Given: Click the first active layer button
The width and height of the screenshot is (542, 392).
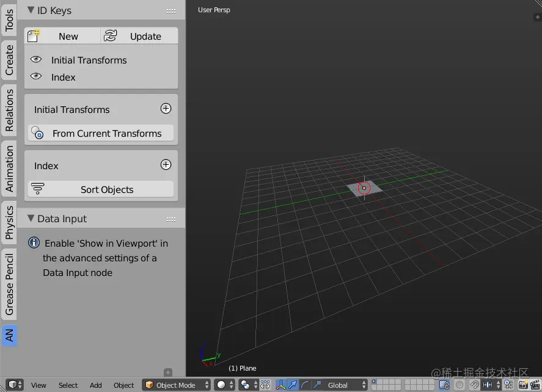Looking at the screenshot, I should (374, 382).
